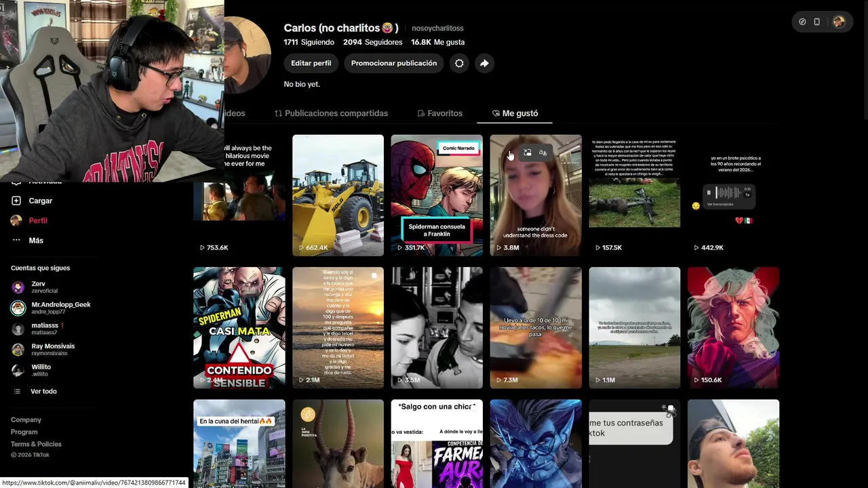Viewport: 868px width, 488px height.
Task: Open the black-and-white couple video 3.5M
Action: pos(437,327)
